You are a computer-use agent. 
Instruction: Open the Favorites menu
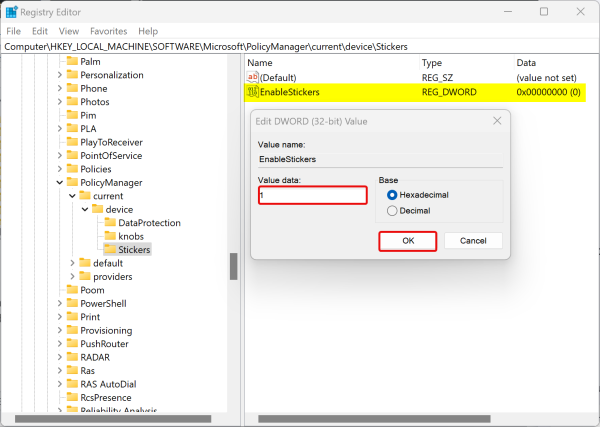(108, 31)
